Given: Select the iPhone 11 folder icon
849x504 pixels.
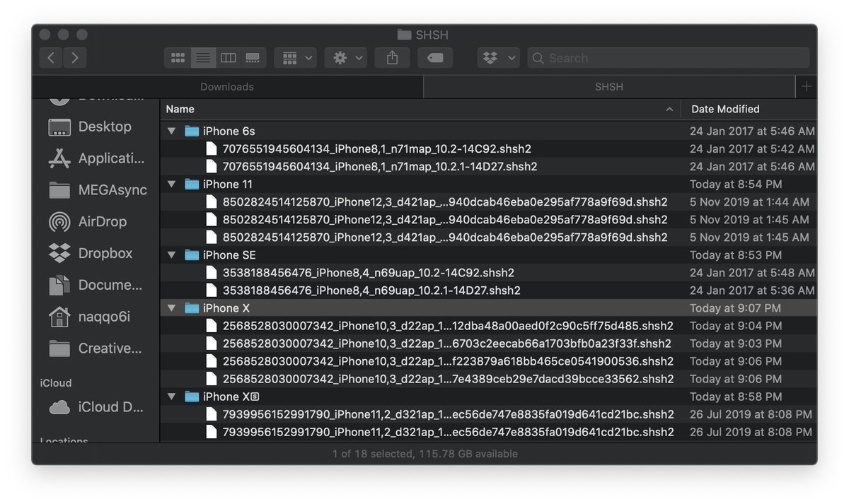Looking at the screenshot, I should tap(192, 184).
